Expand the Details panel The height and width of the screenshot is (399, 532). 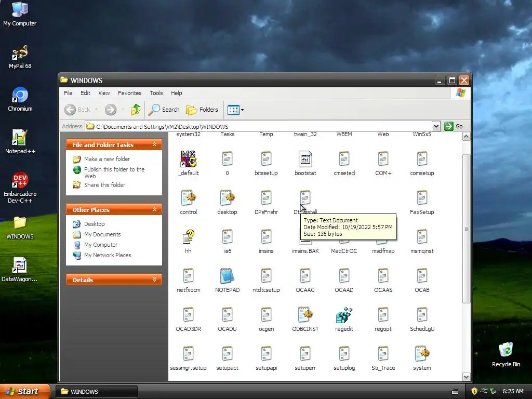coord(154,280)
